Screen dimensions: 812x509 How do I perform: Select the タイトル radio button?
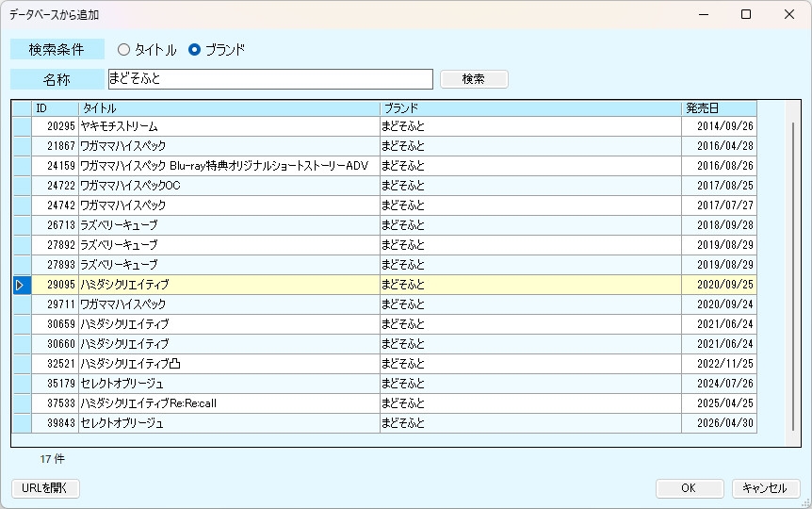(x=124, y=50)
